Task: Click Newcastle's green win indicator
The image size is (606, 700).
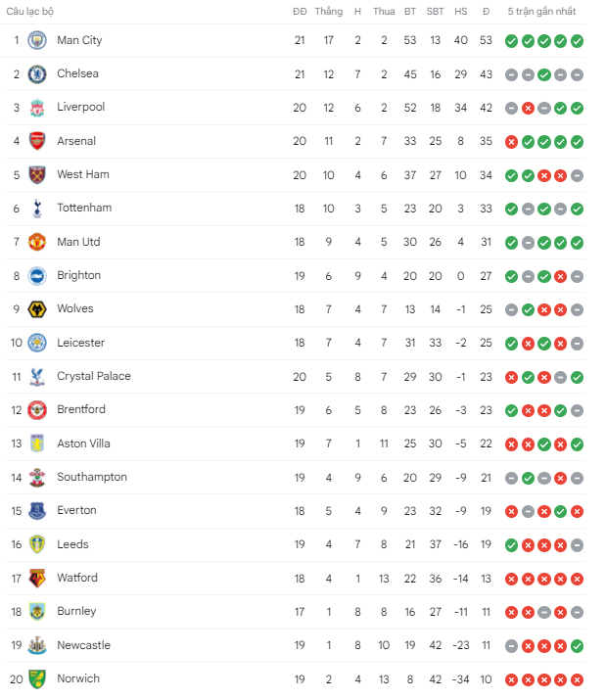Action: click(x=577, y=646)
